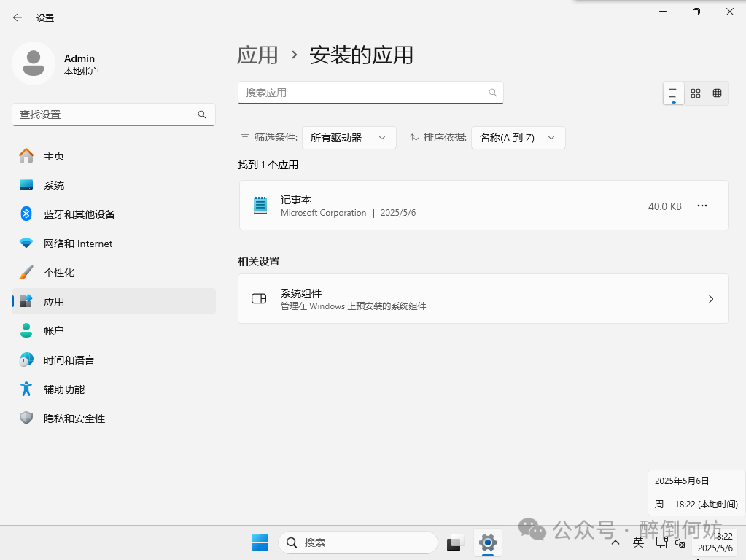The height and width of the screenshot is (560, 746).
Task: Open the three-dot menu for 记事本
Action: pyautogui.click(x=702, y=206)
